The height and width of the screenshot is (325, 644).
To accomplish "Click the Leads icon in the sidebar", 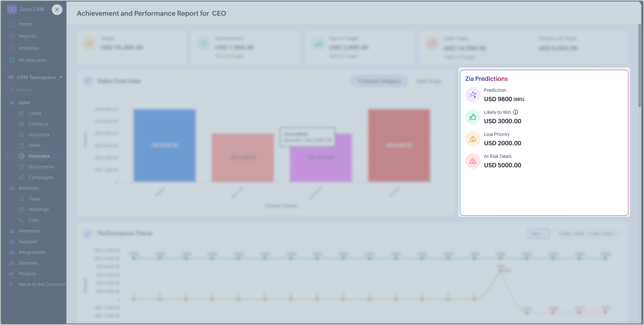I will [21, 113].
